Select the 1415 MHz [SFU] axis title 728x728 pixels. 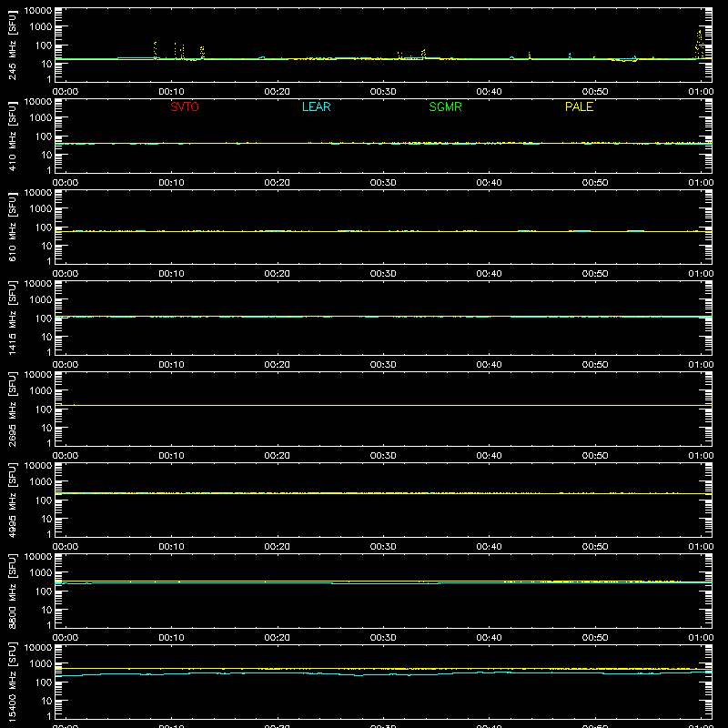[12, 318]
